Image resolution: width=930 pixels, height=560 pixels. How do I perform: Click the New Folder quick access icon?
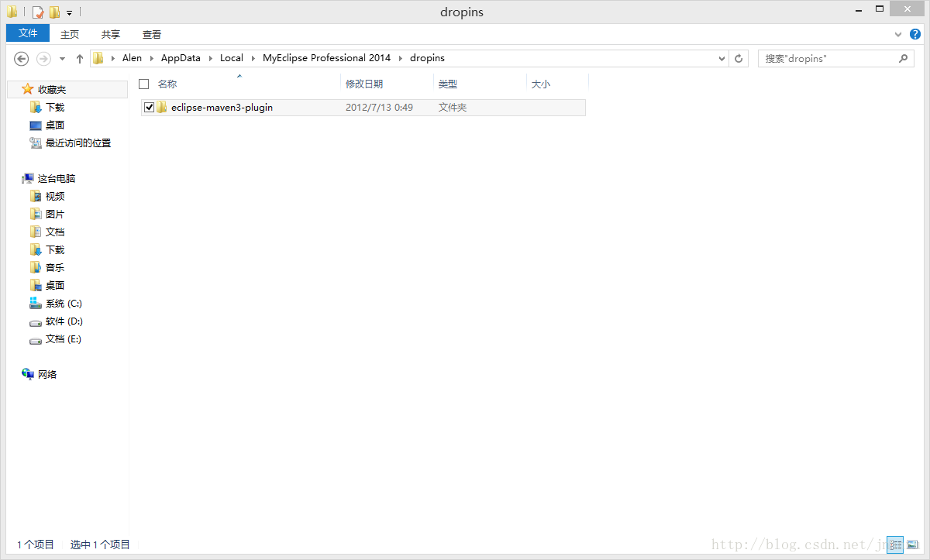54,12
